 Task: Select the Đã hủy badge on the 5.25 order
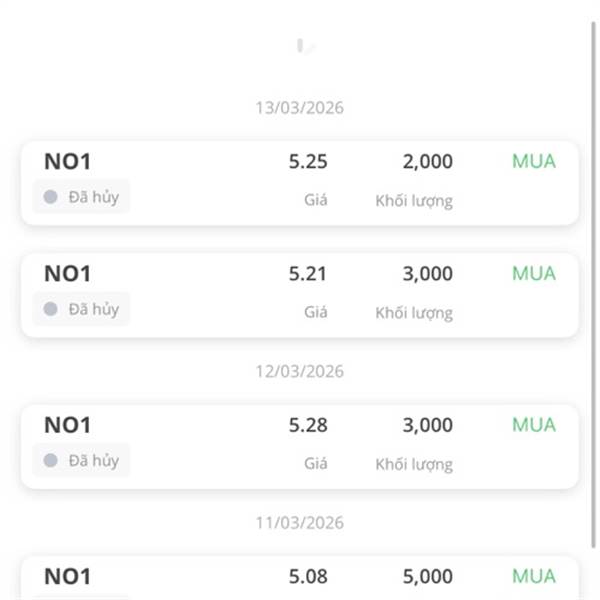[81, 197]
